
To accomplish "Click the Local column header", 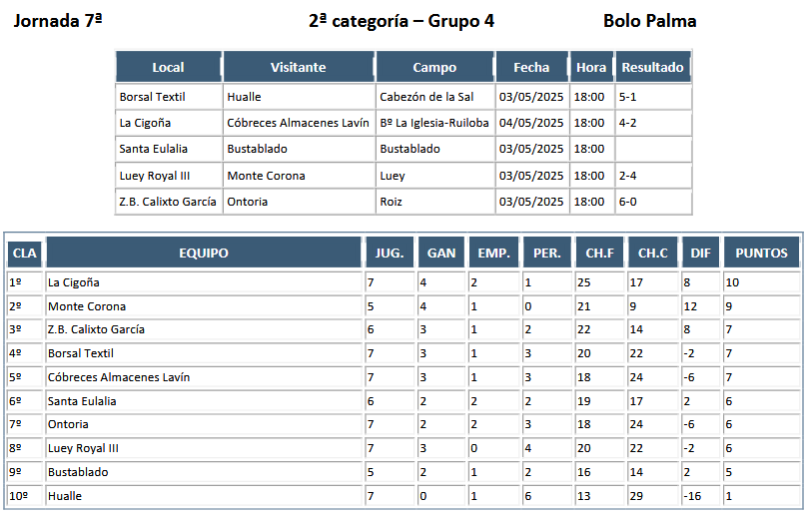I will [169, 67].
